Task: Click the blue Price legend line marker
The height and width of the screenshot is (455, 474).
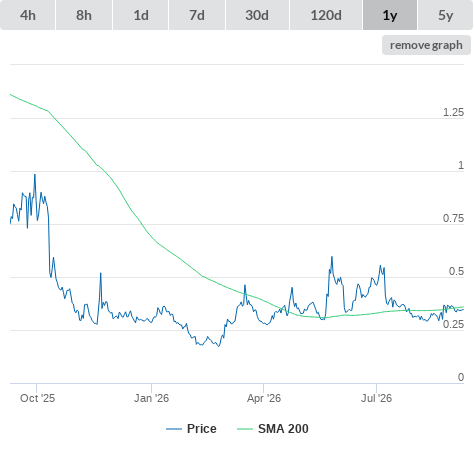Action: (x=174, y=429)
